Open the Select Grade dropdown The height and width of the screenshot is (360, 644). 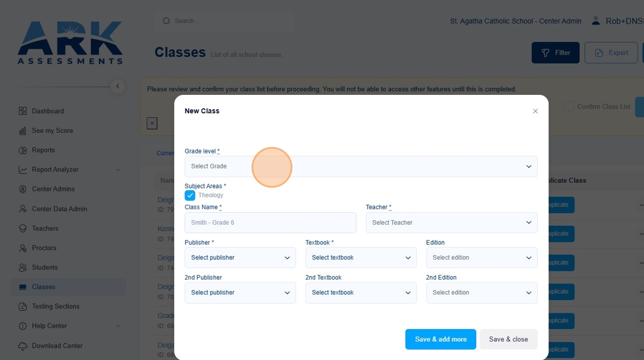point(361,166)
